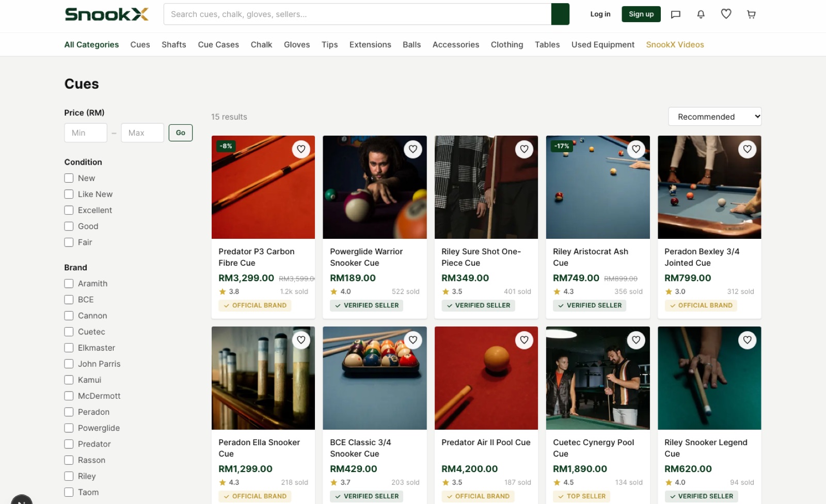Filter by John Parris brand
The height and width of the screenshot is (504, 826).
click(69, 364)
